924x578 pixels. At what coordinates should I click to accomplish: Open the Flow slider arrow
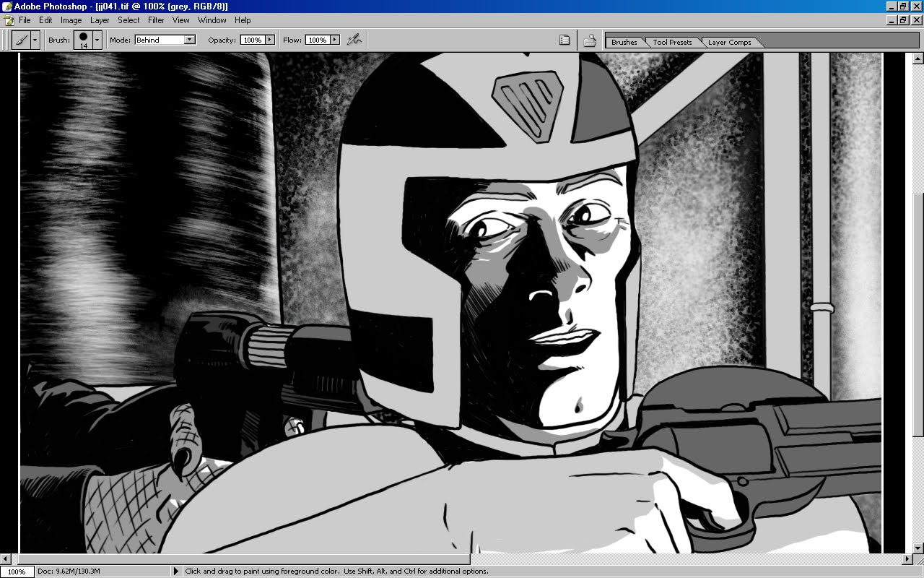335,40
